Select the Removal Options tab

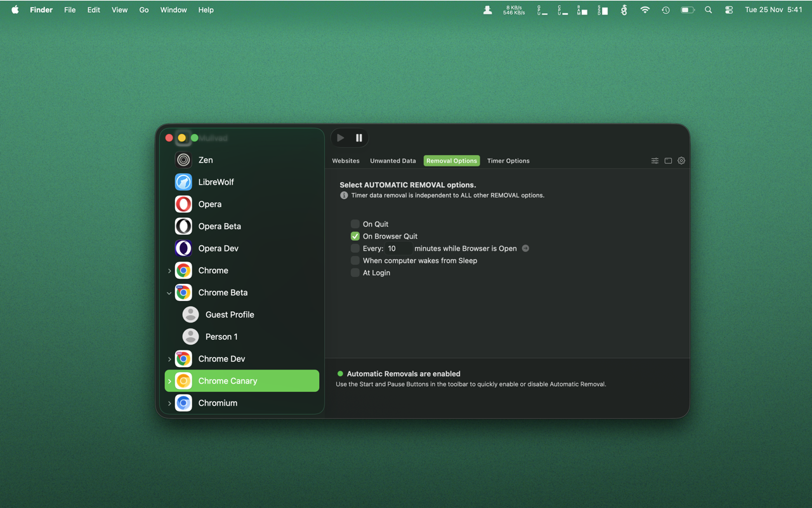click(x=452, y=161)
